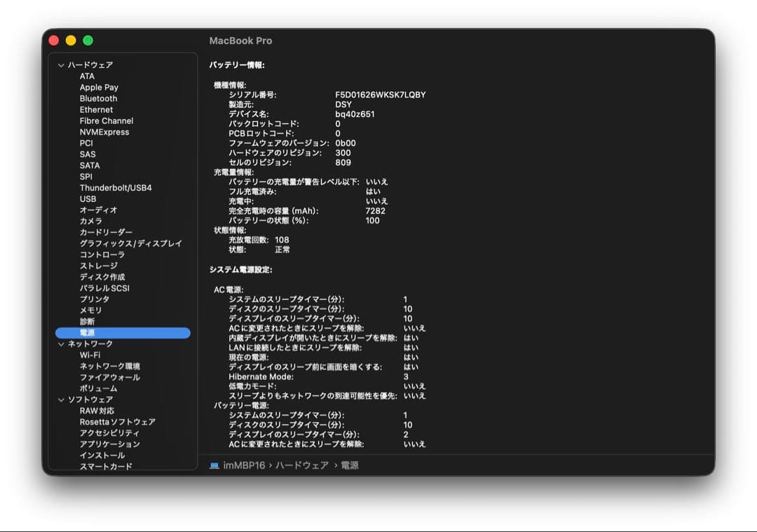Collapse the ハードウェア section
This screenshot has width=757, height=532.
pyautogui.click(x=60, y=64)
